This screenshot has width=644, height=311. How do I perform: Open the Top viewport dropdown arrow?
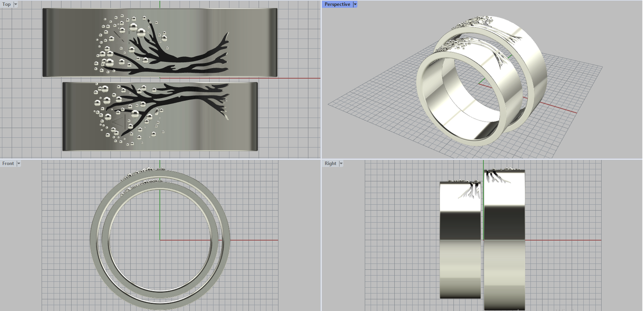point(16,4)
